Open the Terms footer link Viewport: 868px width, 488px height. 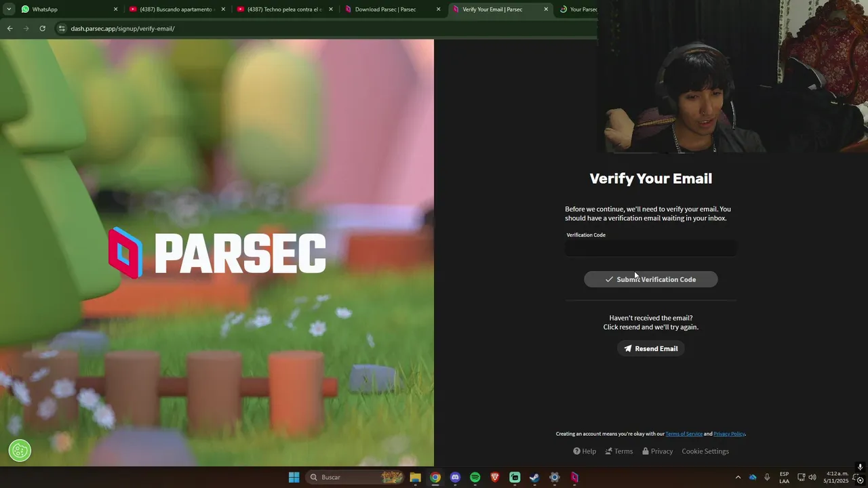coord(618,451)
